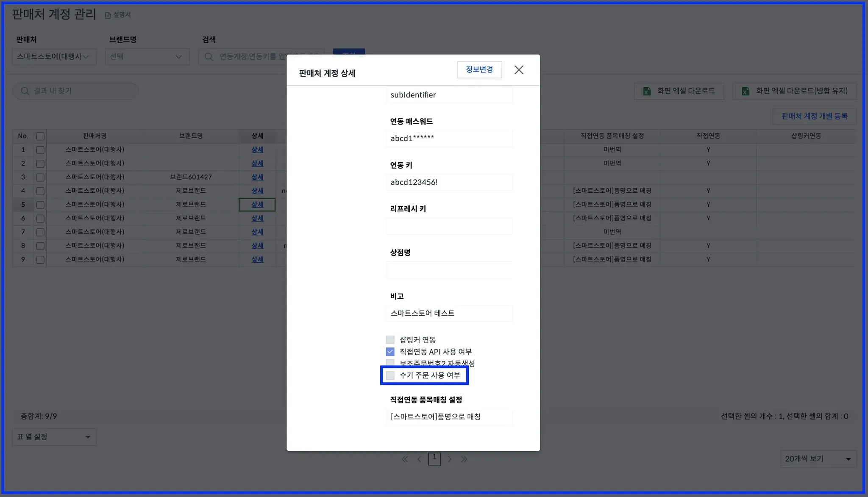
Task: Go to the first page arrow icon
Action: tap(405, 459)
